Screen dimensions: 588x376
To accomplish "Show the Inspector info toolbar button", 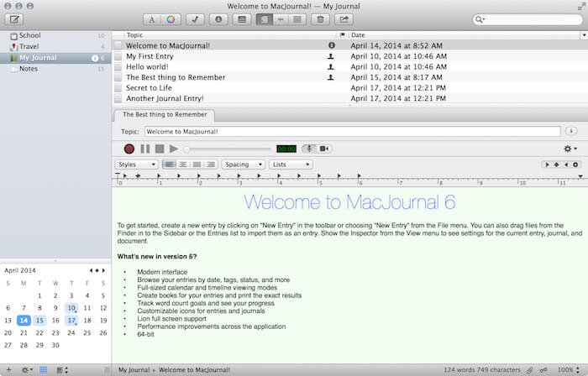I will pos(218,19).
